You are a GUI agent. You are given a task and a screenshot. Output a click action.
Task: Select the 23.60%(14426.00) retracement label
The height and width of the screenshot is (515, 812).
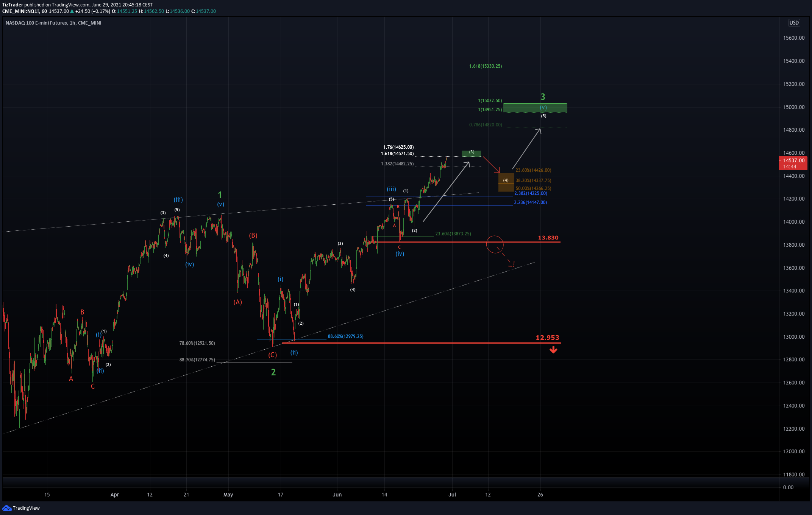point(533,170)
